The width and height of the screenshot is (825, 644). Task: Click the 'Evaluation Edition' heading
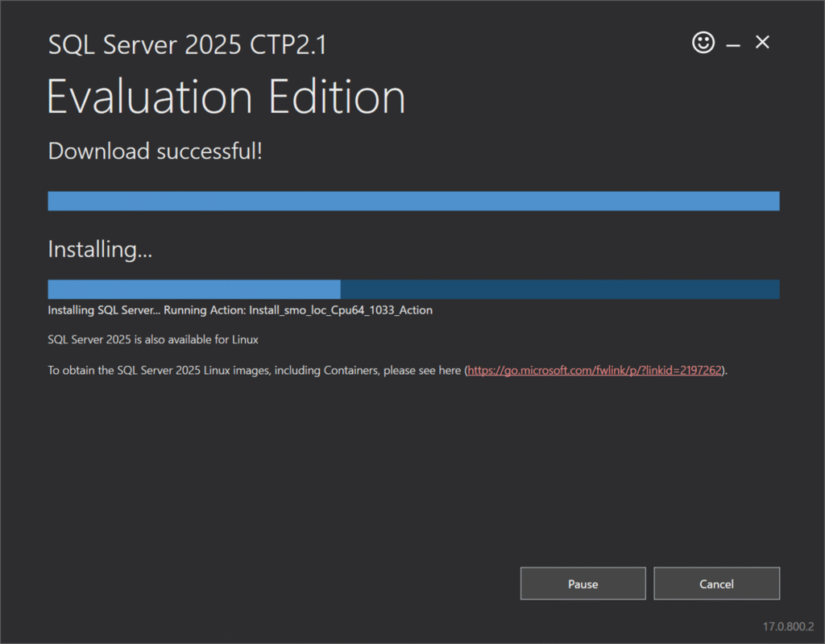tap(226, 97)
